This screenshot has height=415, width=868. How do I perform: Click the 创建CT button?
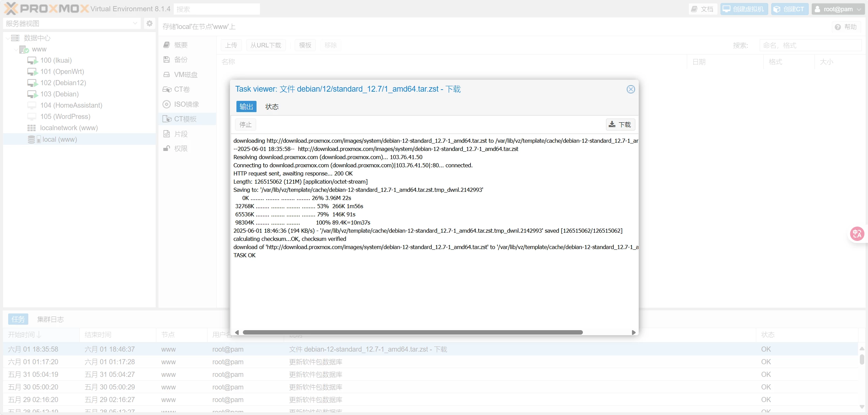(789, 9)
